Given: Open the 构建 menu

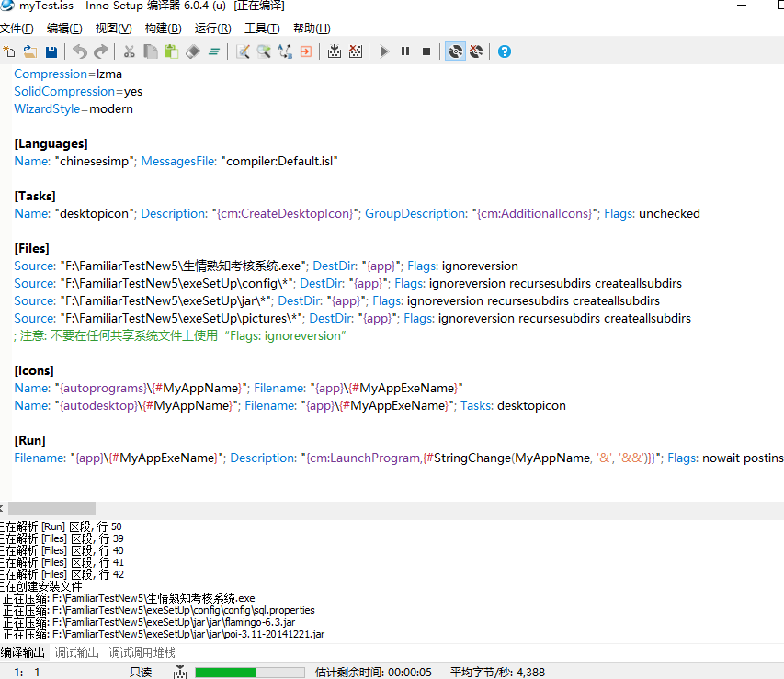Looking at the screenshot, I should pyautogui.click(x=162, y=28).
